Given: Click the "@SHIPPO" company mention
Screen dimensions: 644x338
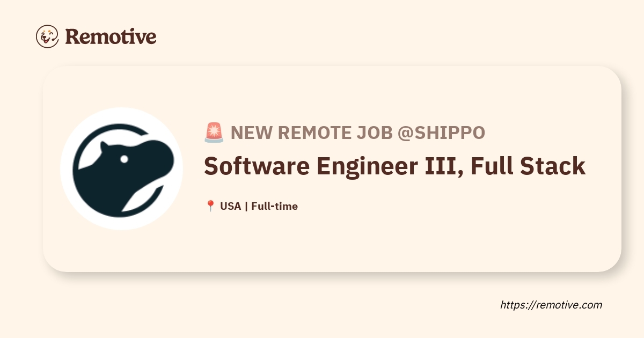Looking at the screenshot, I should pos(441,133).
